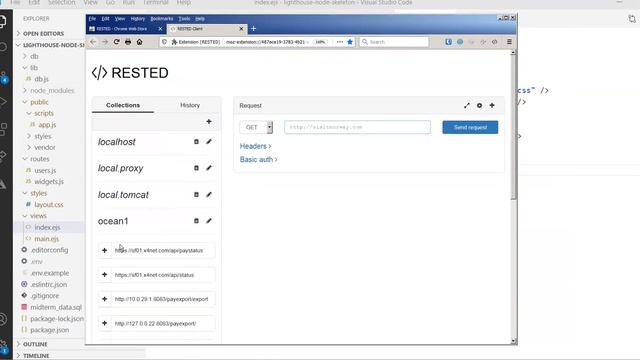
Task: Click the browser vertical scrollbar thumb
Action: tap(513, 127)
